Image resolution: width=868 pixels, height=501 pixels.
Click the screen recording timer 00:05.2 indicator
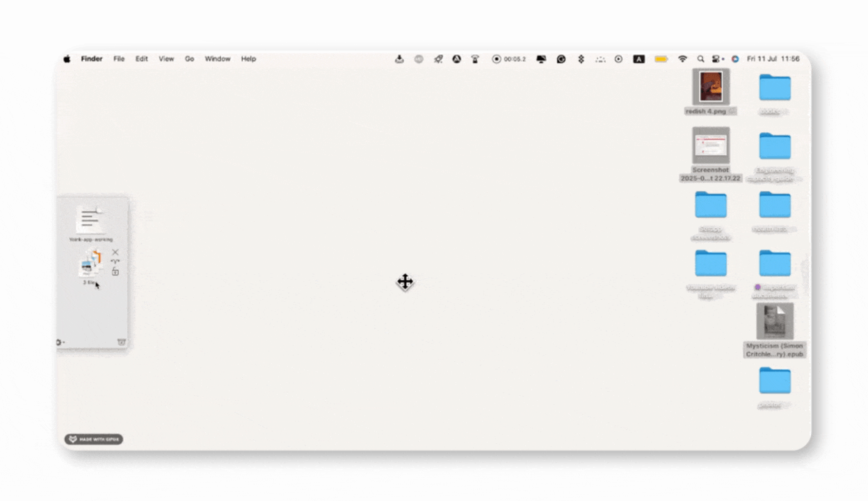pyautogui.click(x=509, y=59)
